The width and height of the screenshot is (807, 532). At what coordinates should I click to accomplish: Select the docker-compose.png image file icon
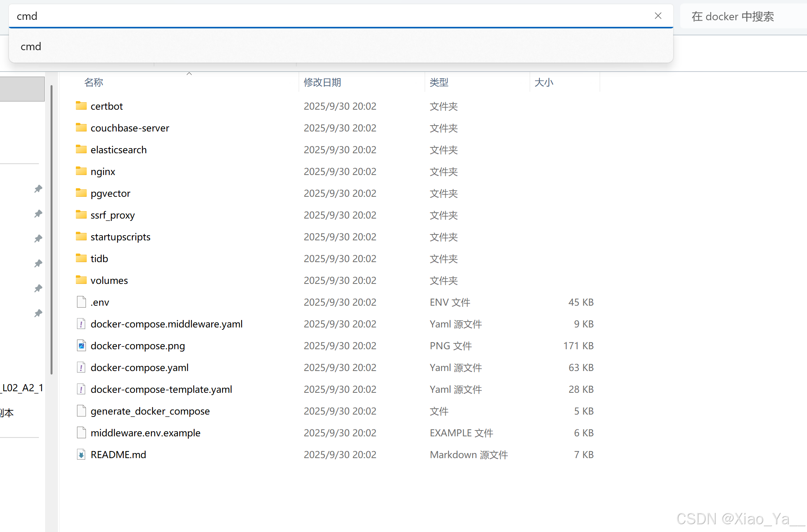[x=81, y=345]
